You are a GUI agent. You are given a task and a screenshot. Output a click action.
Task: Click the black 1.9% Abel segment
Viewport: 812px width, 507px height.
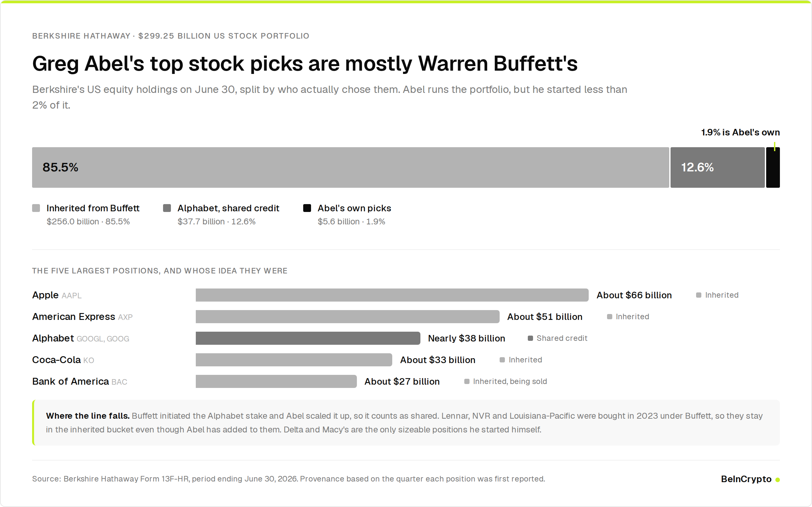point(773,167)
